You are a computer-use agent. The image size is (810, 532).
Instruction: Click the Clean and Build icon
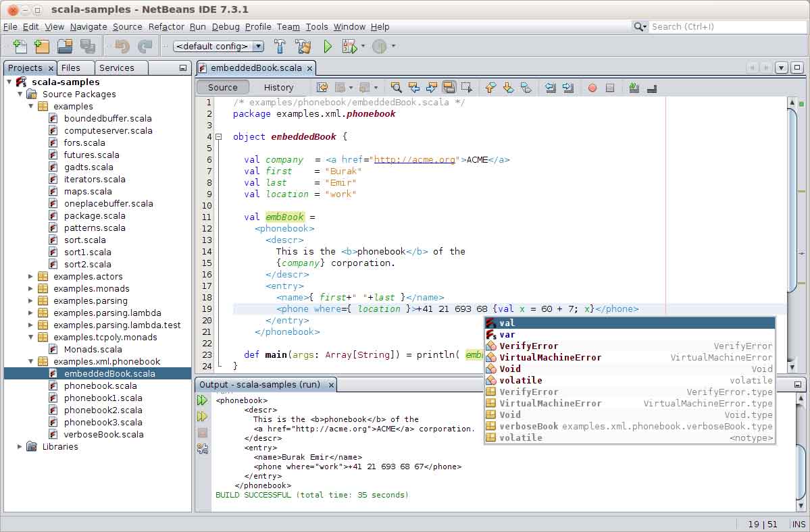(x=303, y=47)
